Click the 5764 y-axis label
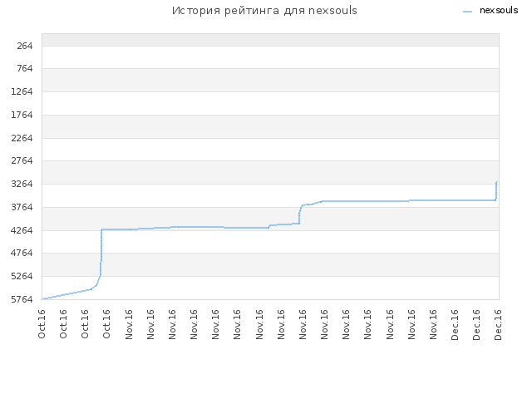The width and height of the screenshot is (532, 399). coord(22,299)
